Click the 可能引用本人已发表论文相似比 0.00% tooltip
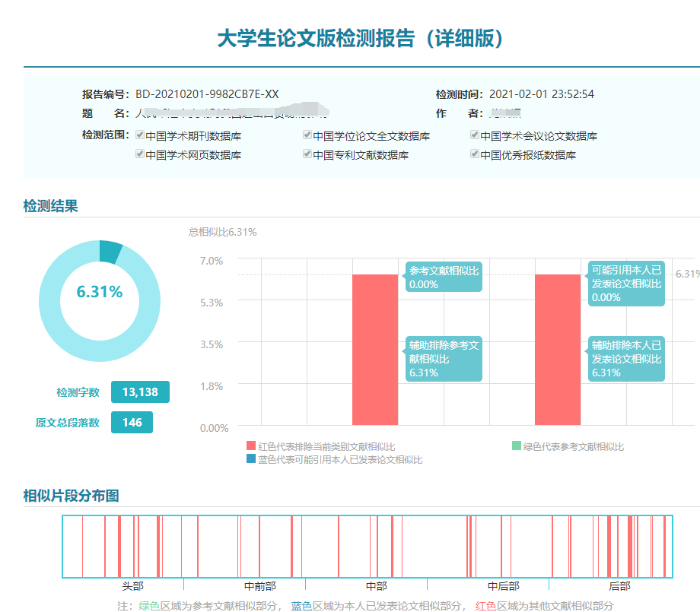 pos(626,284)
